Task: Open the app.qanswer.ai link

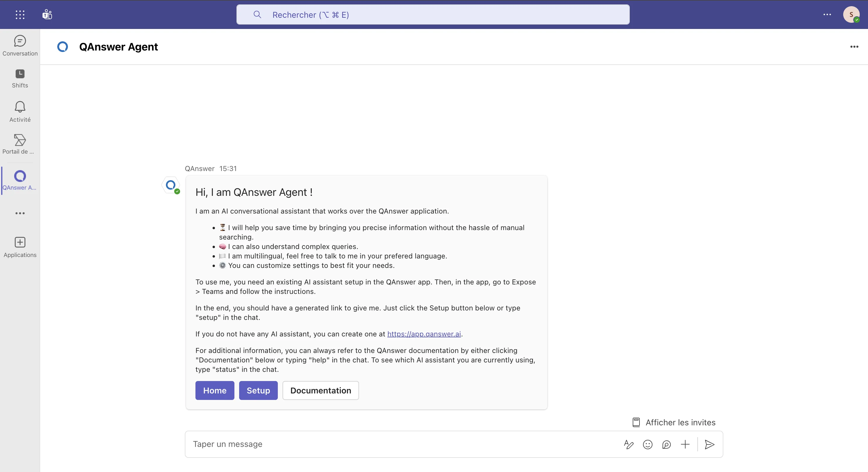Action: (x=424, y=334)
